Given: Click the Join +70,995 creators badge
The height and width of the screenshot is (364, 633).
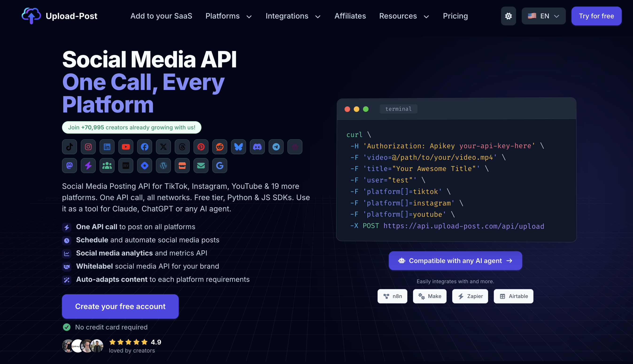Looking at the screenshot, I should click(x=132, y=128).
